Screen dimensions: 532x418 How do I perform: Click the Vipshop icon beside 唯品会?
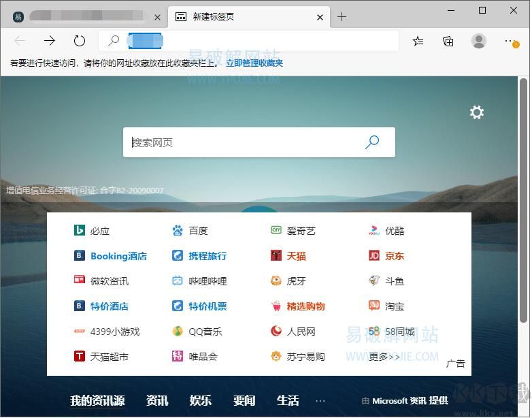(x=178, y=356)
